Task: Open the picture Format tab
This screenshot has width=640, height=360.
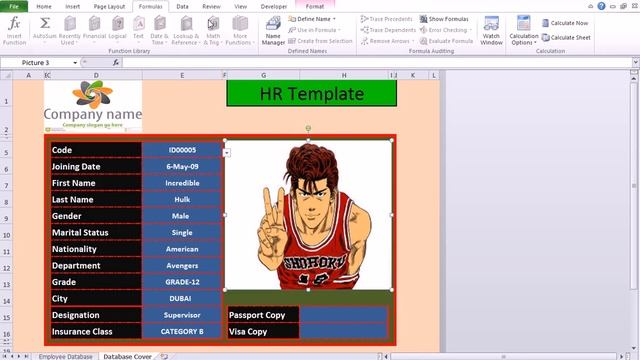Action: tap(315, 7)
